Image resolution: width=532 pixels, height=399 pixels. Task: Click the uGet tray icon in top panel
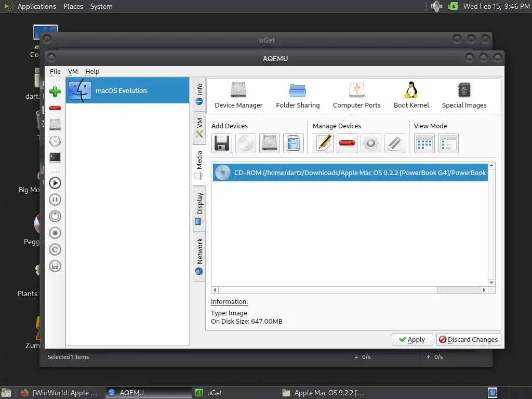click(453, 6)
